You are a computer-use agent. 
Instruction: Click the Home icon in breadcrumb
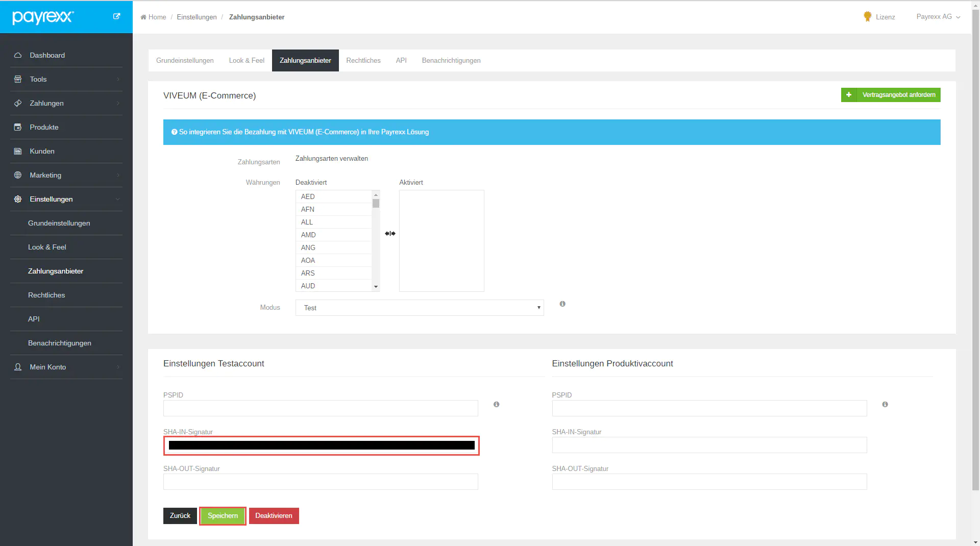coord(143,17)
